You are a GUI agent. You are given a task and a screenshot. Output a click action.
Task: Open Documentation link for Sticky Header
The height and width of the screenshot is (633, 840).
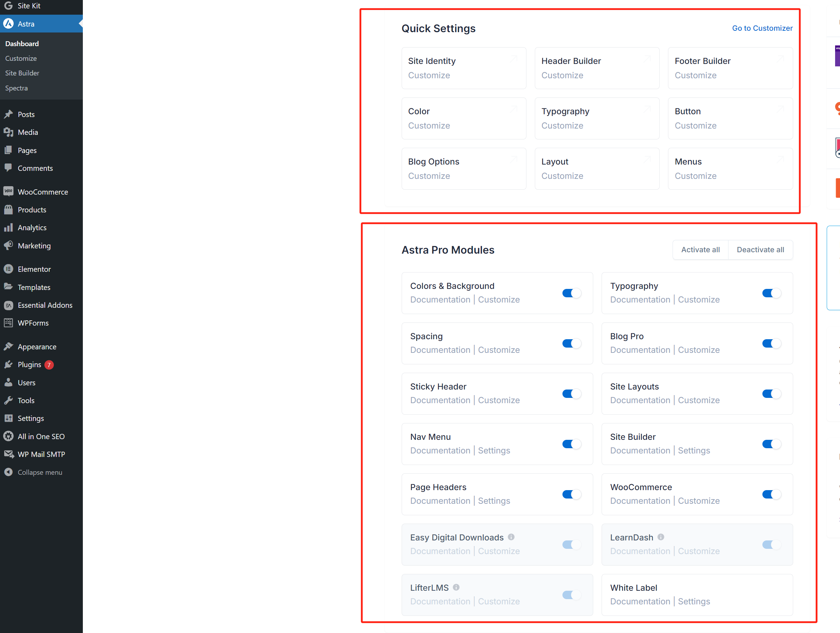pos(440,400)
